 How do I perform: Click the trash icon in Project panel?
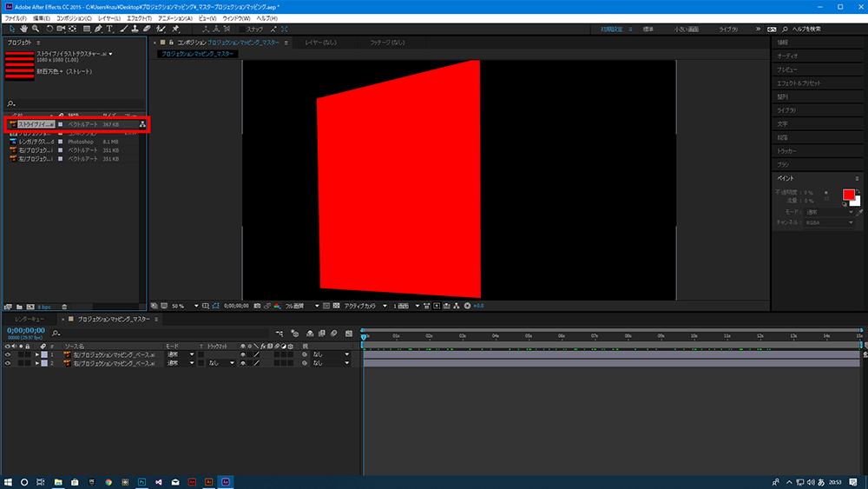click(64, 307)
